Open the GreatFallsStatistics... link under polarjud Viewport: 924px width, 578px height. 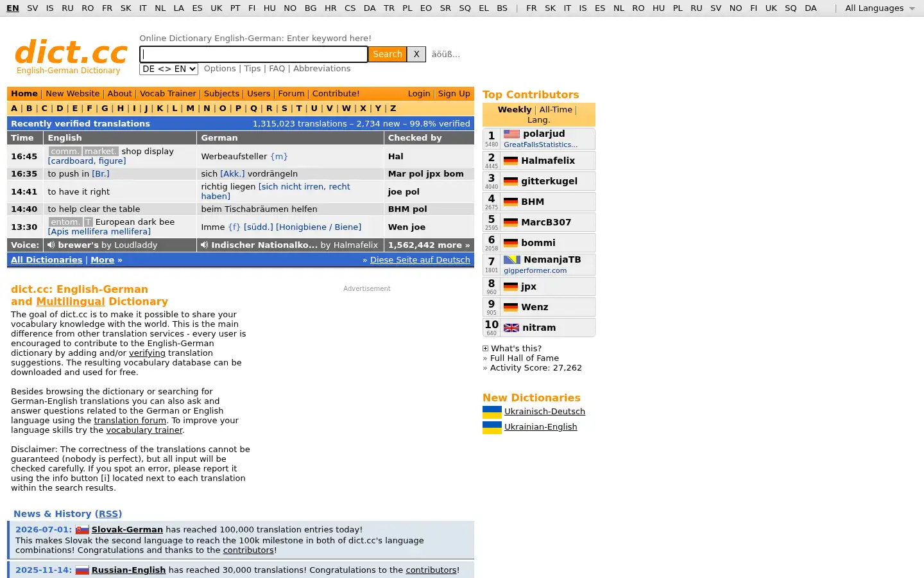pos(540,145)
